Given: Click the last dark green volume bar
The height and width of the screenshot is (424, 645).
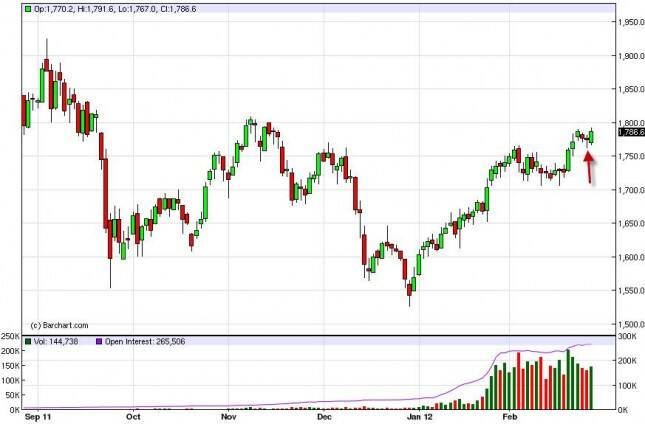Looking at the screenshot, I should [x=592, y=388].
